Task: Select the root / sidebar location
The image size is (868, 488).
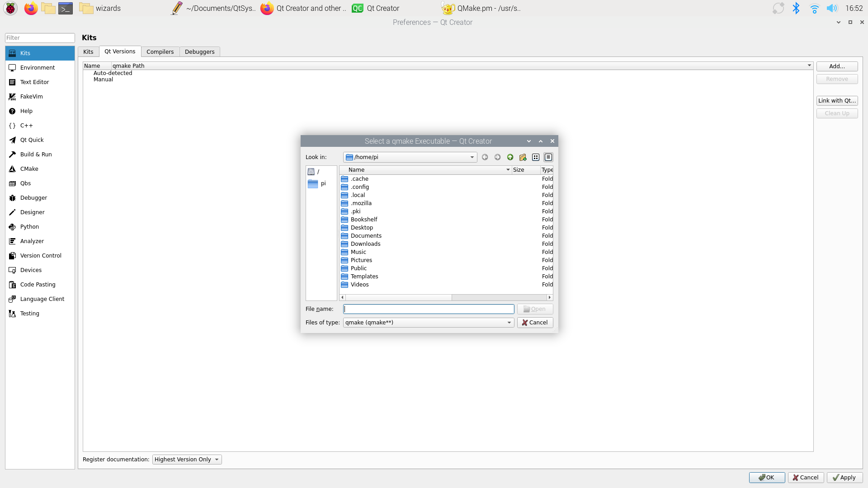Action: coord(321,172)
